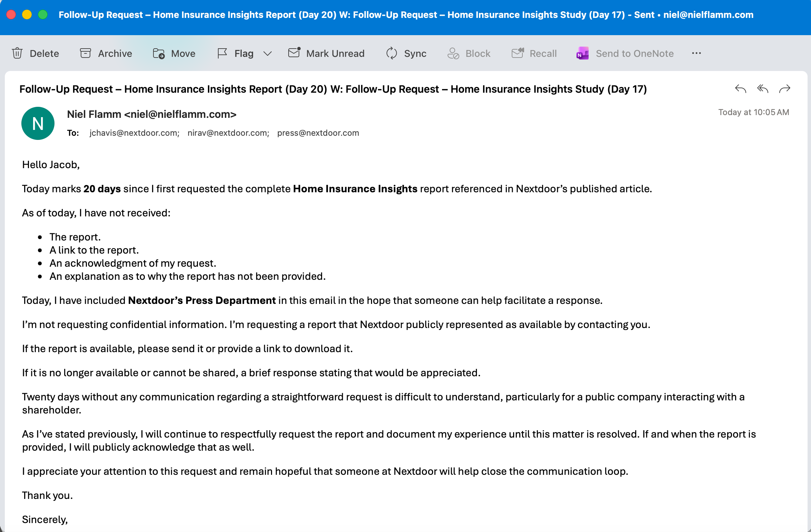Click 'As of today, I have not received:' line
This screenshot has height=532, width=811.
[x=96, y=213]
